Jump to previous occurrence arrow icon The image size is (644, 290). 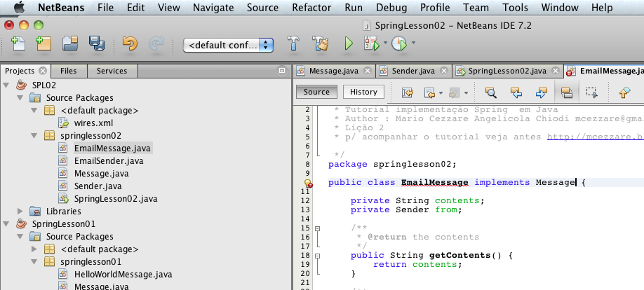(x=516, y=93)
